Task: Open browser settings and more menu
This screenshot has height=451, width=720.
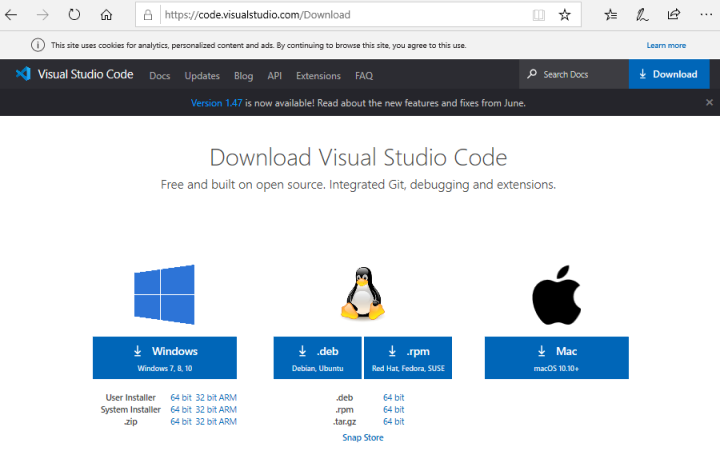Action: tap(706, 15)
